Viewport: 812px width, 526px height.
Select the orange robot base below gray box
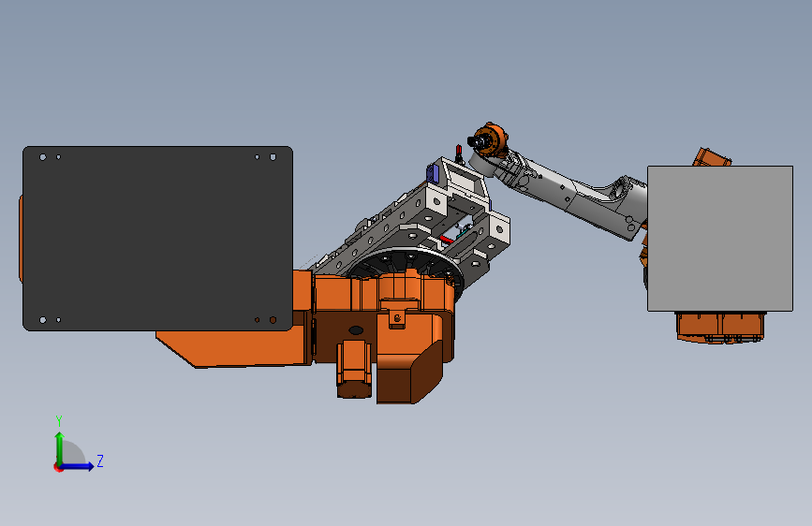click(x=720, y=326)
